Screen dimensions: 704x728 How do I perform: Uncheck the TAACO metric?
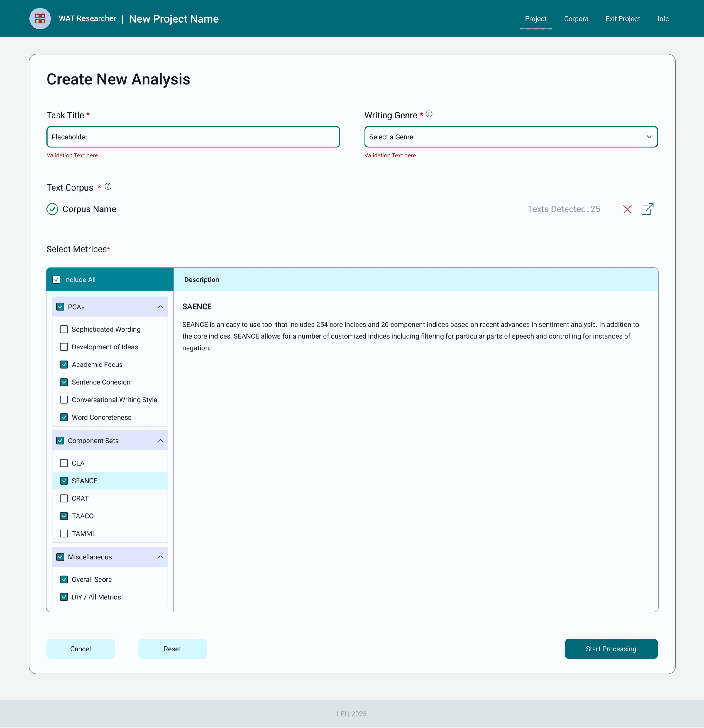click(x=64, y=516)
